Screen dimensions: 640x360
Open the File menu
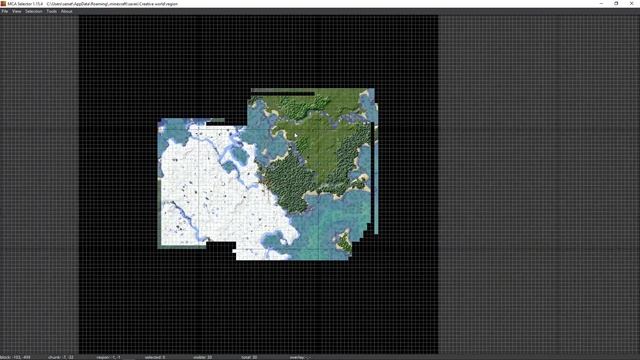(5, 11)
